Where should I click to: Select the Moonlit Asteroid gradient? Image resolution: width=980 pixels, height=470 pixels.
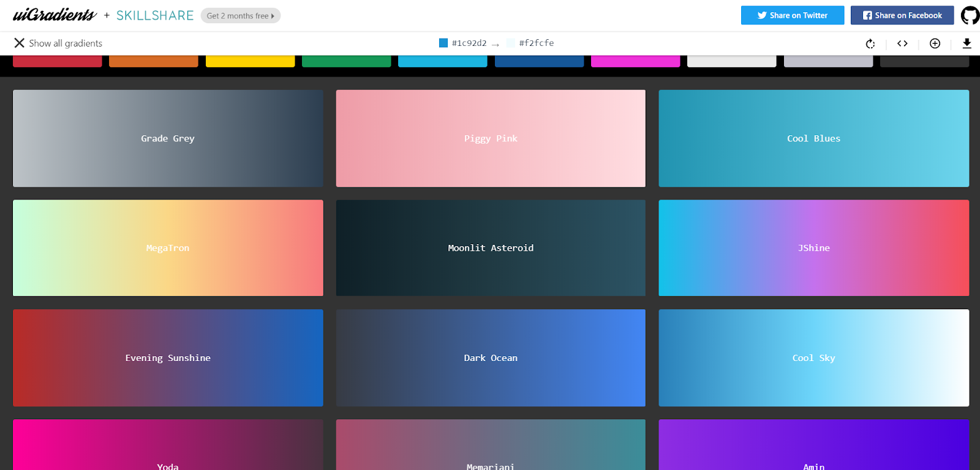491,248
